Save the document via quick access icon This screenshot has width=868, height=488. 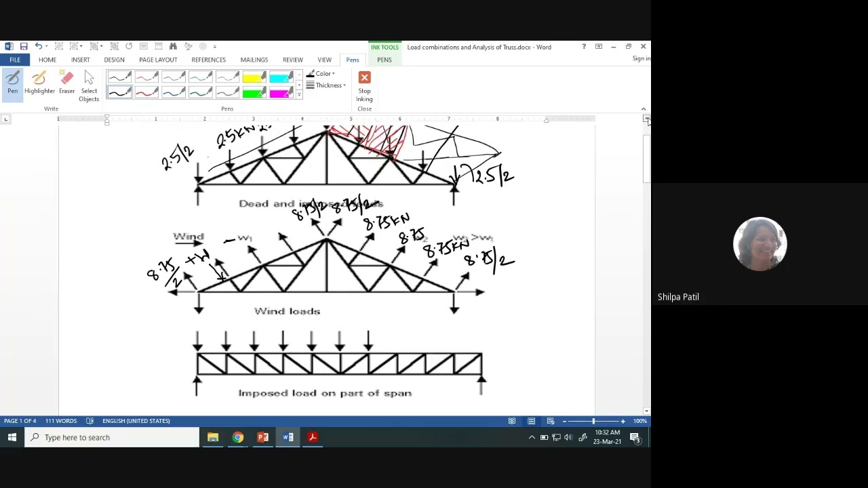24,47
